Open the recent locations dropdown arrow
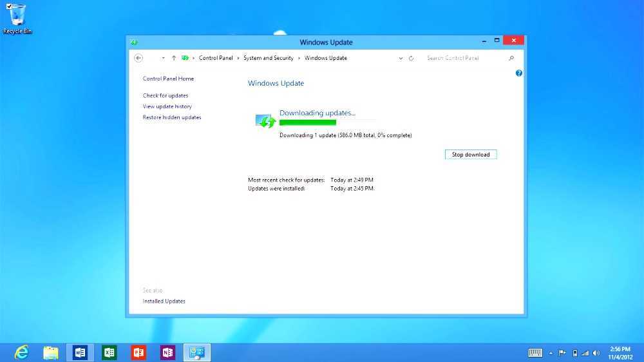Screen dimensions: 644x362 click(x=163, y=58)
